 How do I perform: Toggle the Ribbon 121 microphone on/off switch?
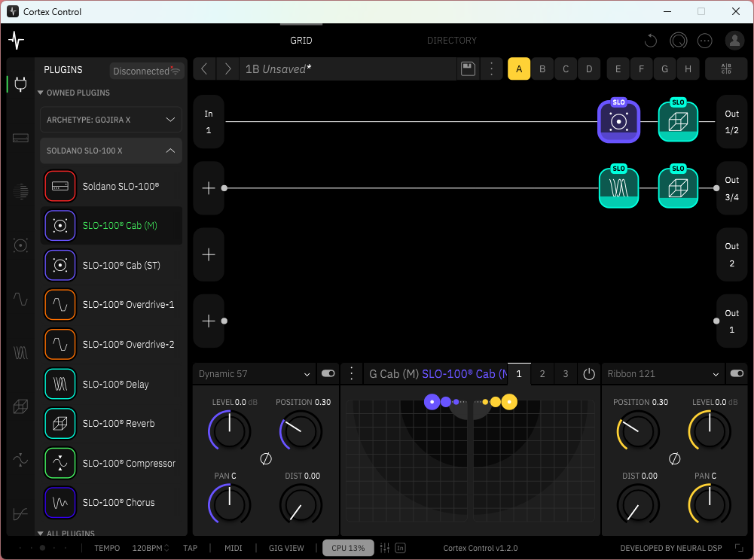[737, 373]
